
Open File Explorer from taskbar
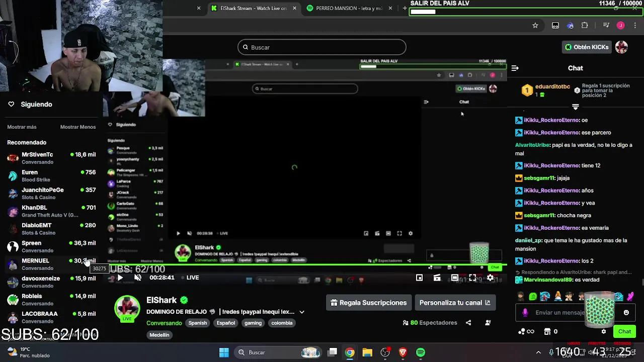click(367, 352)
